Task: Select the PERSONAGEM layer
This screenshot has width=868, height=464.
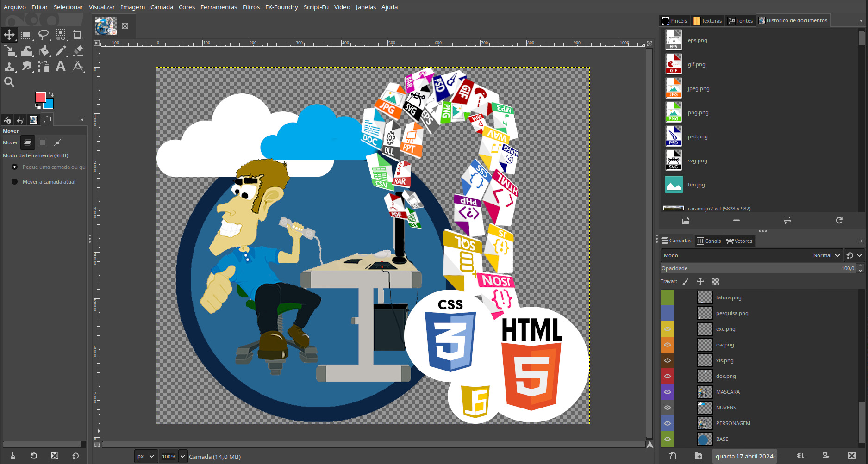Action: click(733, 423)
